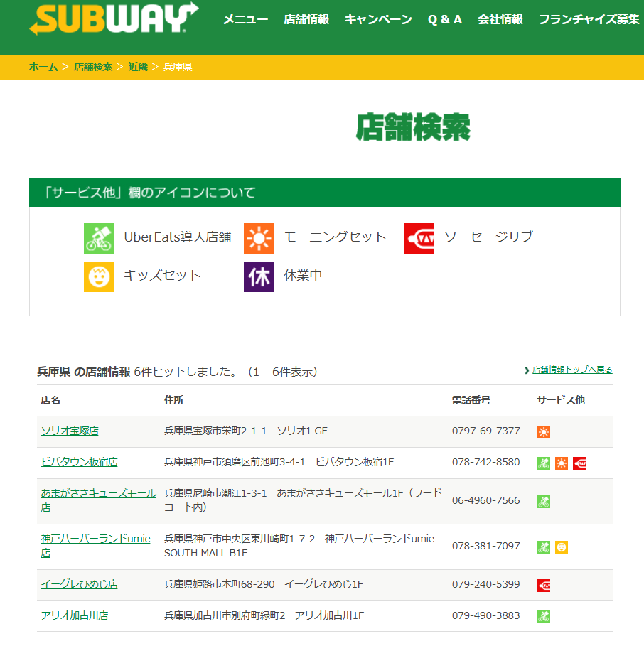Open the ビバタウン板宿店 store link
Viewport: 644px width, 646px height.
click(x=79, y=462)
